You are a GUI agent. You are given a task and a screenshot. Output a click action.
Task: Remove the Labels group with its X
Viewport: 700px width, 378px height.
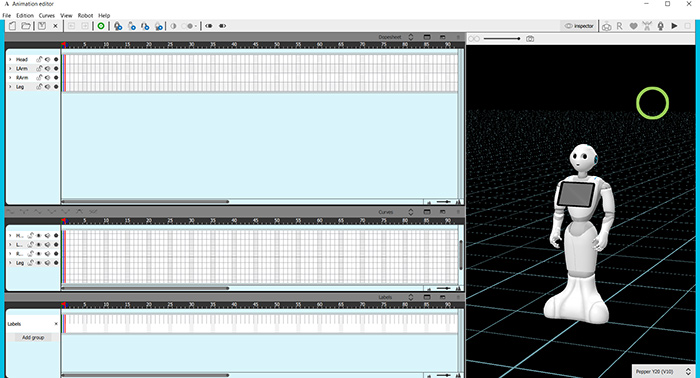pyautogui.click(x=56, y=324)
